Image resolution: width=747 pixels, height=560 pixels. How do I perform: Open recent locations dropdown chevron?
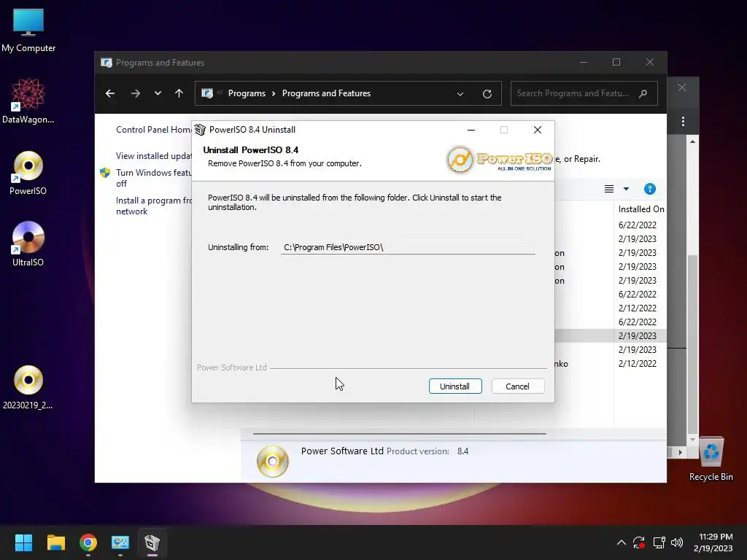tap(158, 93)
